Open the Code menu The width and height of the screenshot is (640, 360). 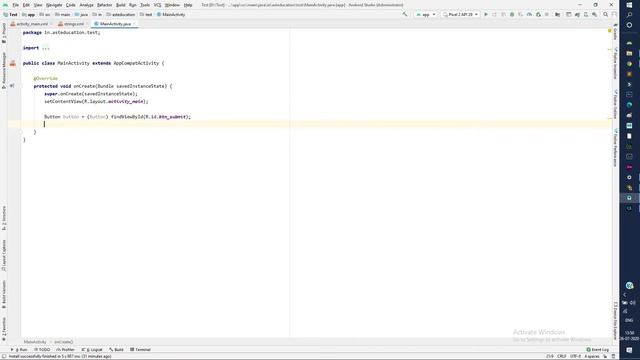(71, 5)
